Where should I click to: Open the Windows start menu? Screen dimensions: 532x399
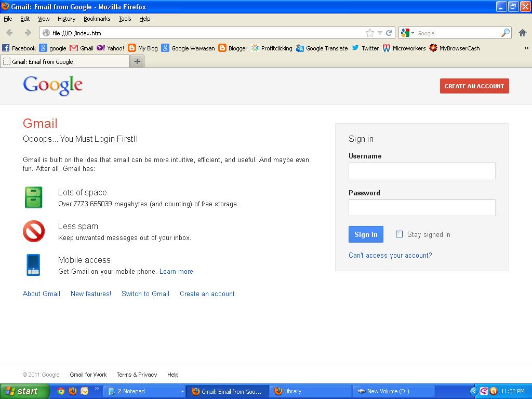(24, 391)
